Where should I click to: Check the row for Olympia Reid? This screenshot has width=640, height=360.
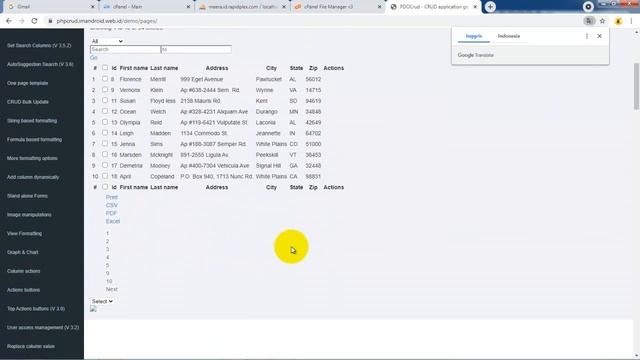[x=105, y=122]
